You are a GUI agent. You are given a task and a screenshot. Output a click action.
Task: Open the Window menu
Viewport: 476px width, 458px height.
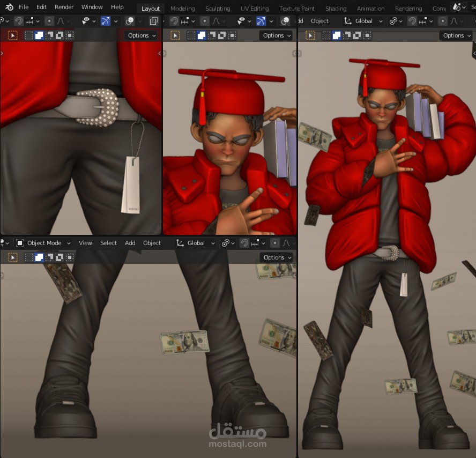(x=92, y=6)
